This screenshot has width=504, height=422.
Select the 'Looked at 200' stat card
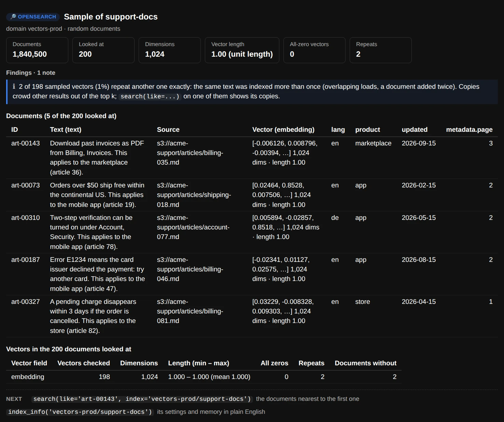pos(103,50)
